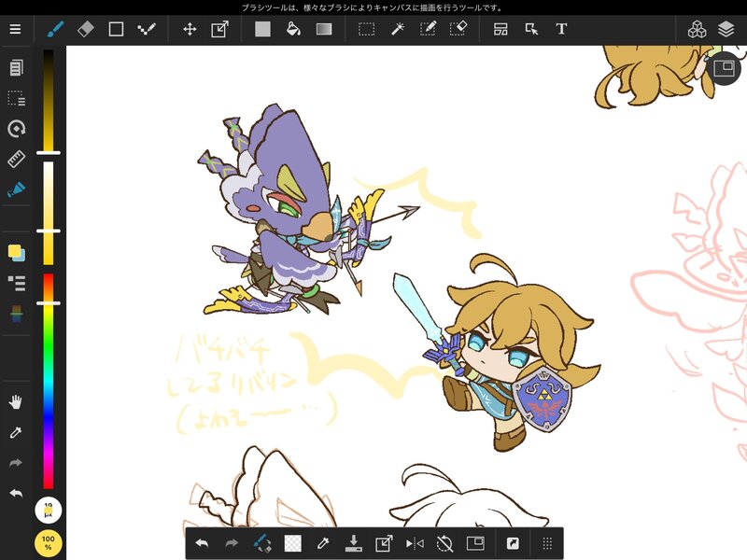Click the share/export arrow in bottom bar
Image resolution: width=747 pixels, height=560 pixels.
(x=513, y=543)
